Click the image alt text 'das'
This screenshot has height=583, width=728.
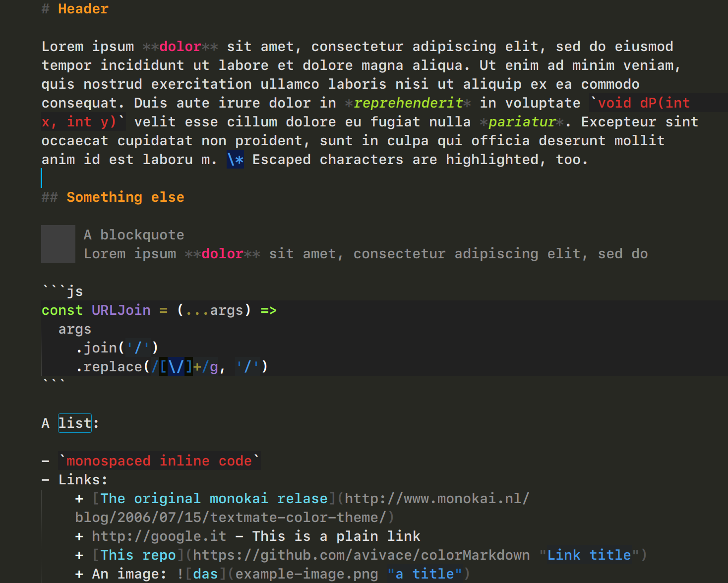(x=205, y=574)
